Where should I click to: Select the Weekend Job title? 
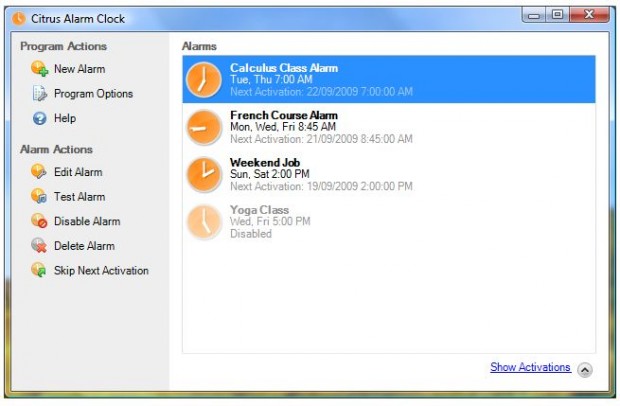(x=265, y=162)
